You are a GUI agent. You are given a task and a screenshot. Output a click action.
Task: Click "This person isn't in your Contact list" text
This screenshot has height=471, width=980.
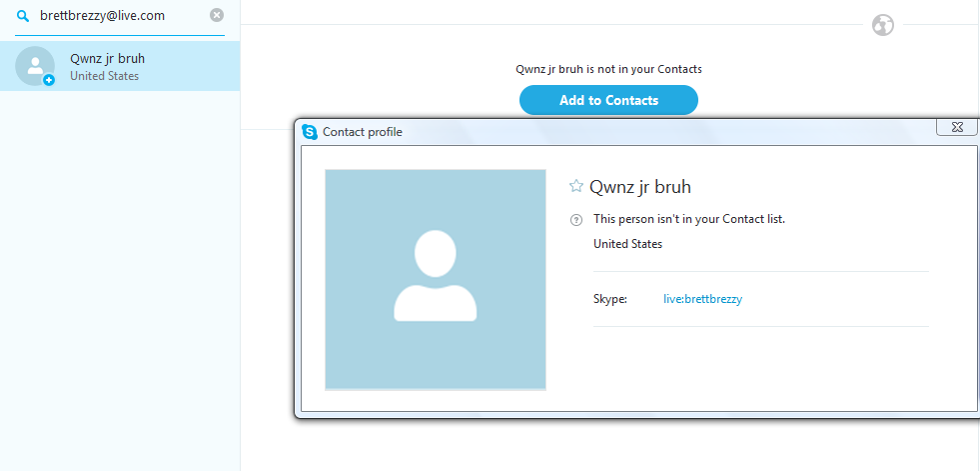coord(689,220)
